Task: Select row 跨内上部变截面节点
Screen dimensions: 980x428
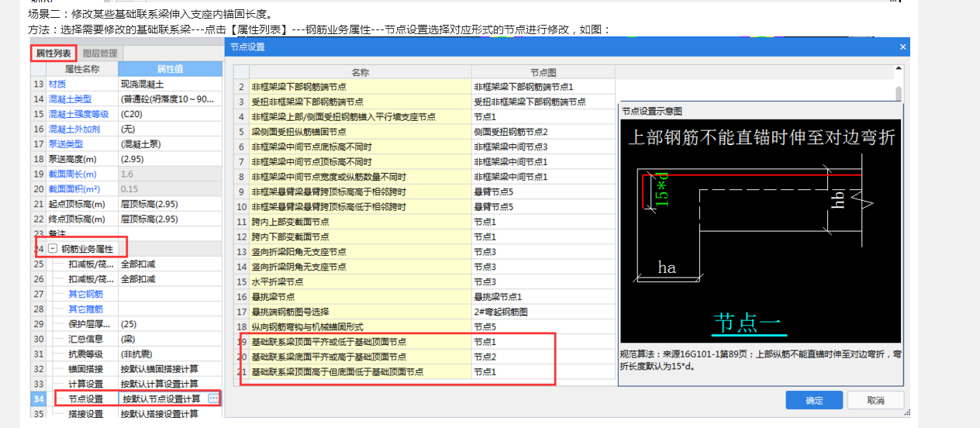Action: pos(425,222)
